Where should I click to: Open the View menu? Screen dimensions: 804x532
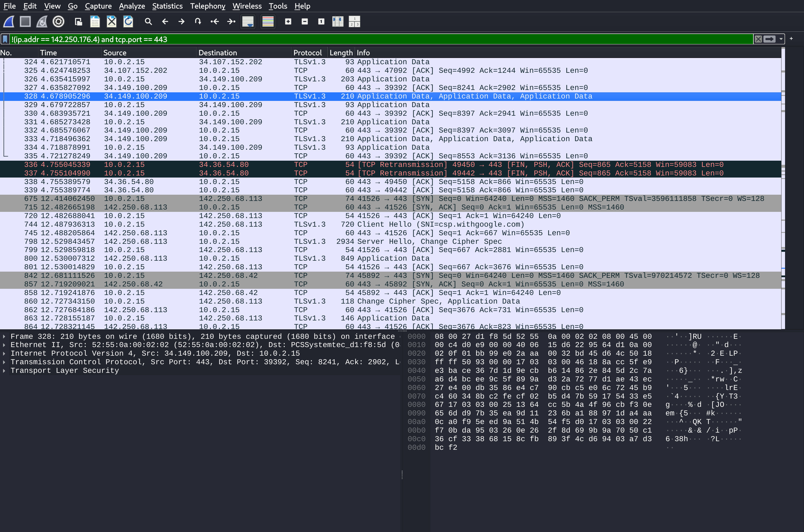52,6
